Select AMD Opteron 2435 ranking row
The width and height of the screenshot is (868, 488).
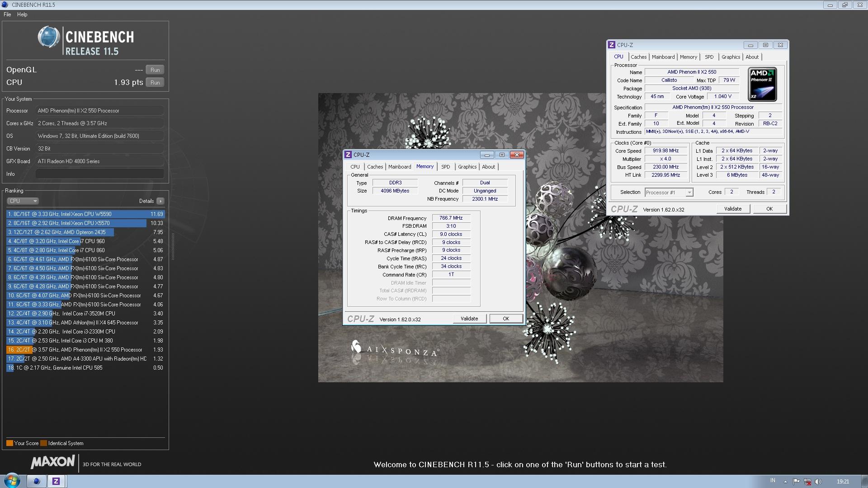coord(85,232)
